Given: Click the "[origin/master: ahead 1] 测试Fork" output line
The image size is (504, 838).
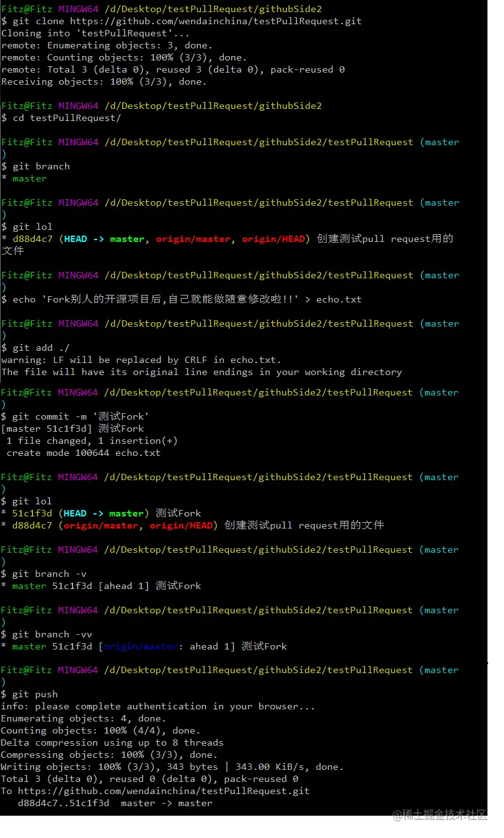Looking at the screenshot, I should point(144,646).
